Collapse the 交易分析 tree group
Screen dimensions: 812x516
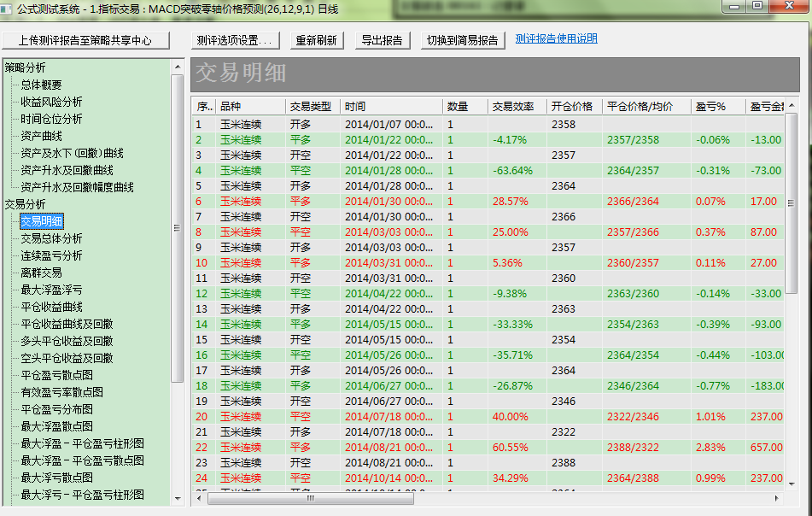point(25,204)
